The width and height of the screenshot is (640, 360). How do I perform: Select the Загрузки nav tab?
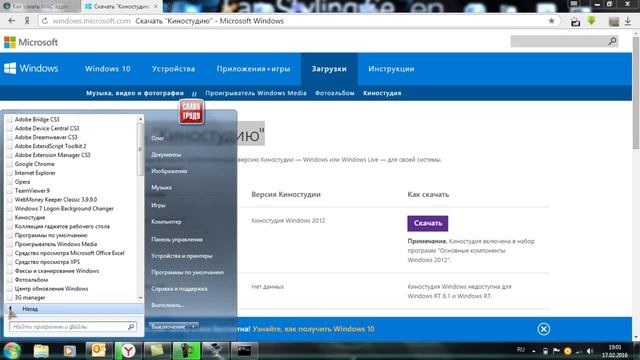(329, 69)
